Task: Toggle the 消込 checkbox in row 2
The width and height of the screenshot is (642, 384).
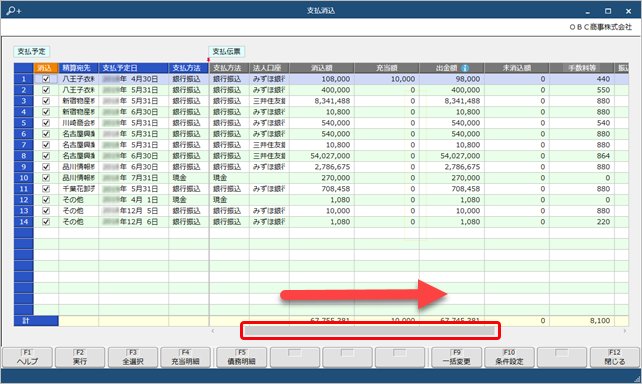Action: (x=46, y=90)
